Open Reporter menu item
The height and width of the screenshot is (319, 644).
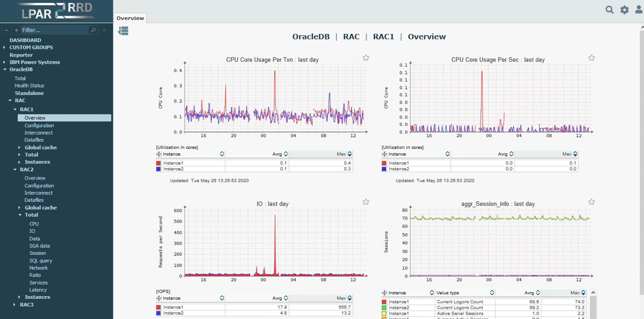point(21,55)
